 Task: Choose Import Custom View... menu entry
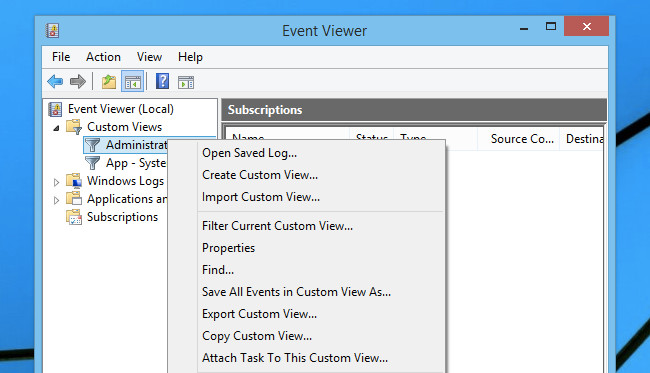307,197
